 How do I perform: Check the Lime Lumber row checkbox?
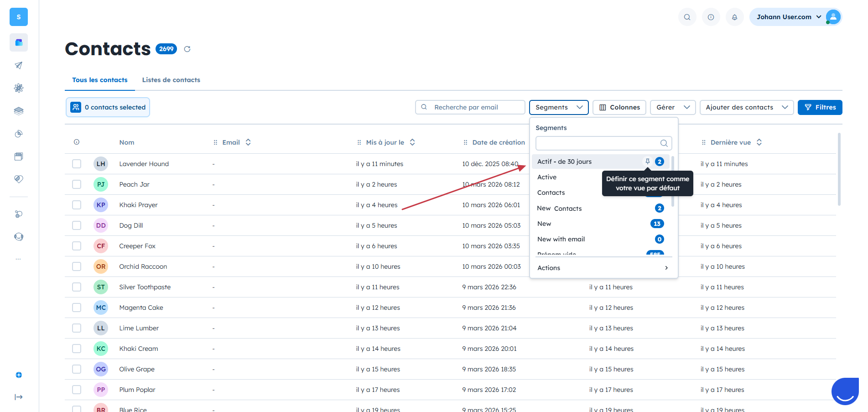coord(77,328)
